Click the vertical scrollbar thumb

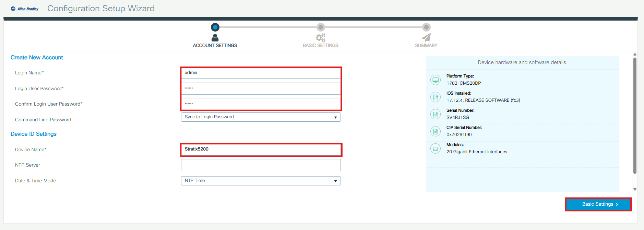point(635,116)
